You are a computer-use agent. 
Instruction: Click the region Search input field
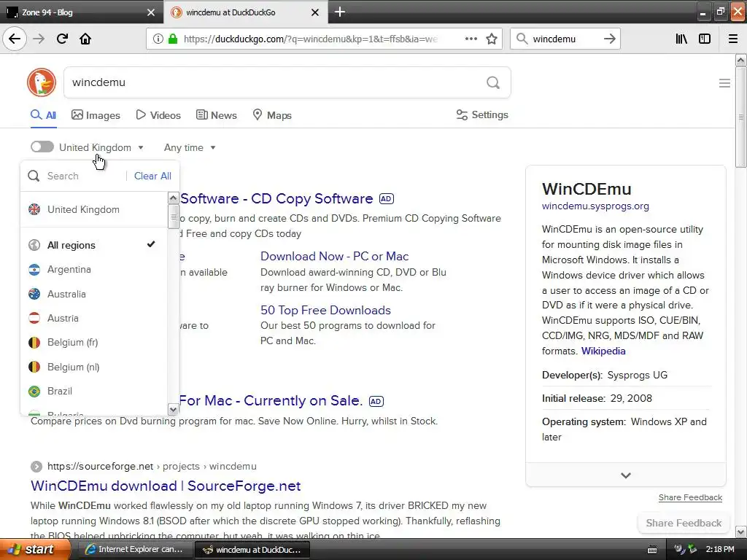coord(83,176)
